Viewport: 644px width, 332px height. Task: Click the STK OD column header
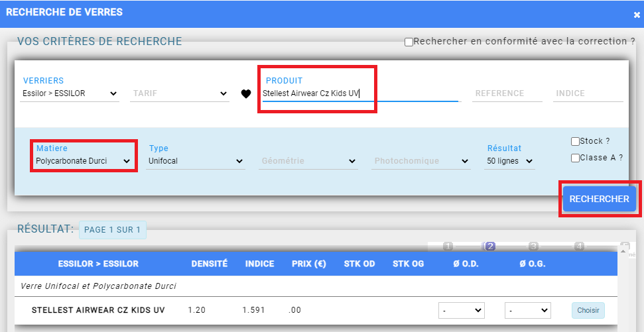coord(359,264)
